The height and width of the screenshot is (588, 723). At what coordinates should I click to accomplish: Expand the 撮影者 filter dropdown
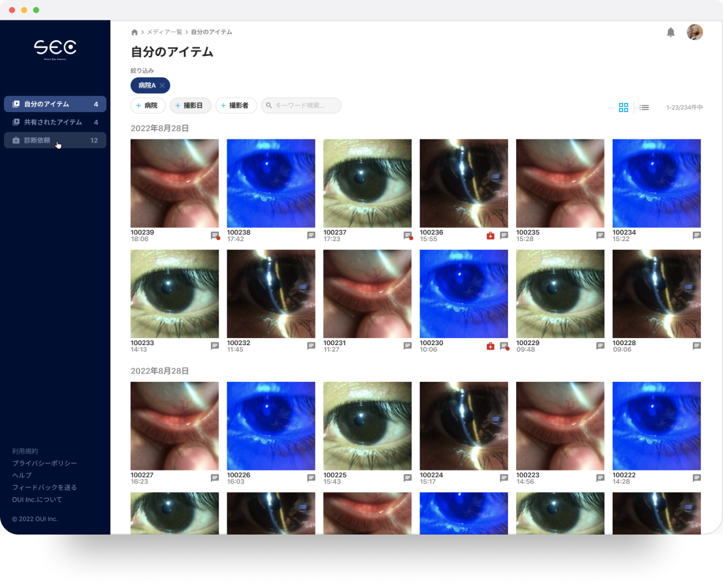pos(235,106)
